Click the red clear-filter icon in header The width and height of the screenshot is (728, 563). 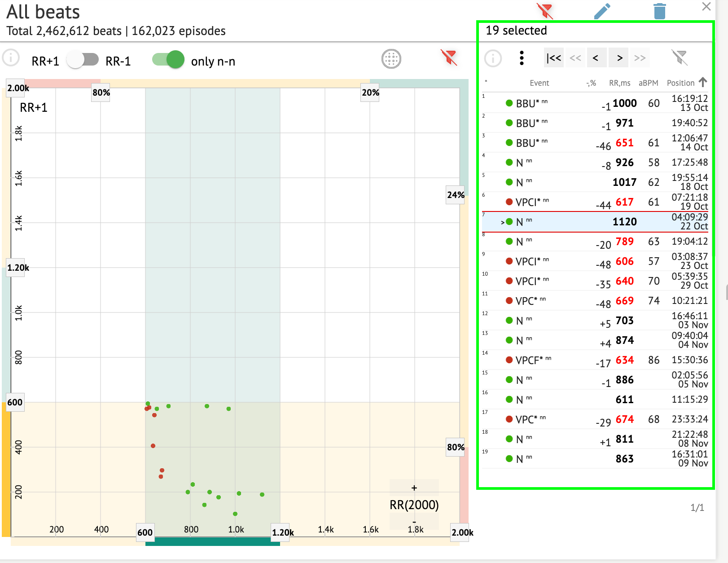coord(545,11)
